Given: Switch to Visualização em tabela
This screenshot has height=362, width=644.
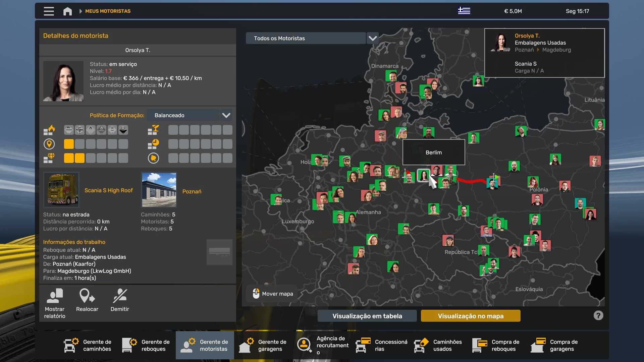Looking at the screenshot, I should 367,316.
